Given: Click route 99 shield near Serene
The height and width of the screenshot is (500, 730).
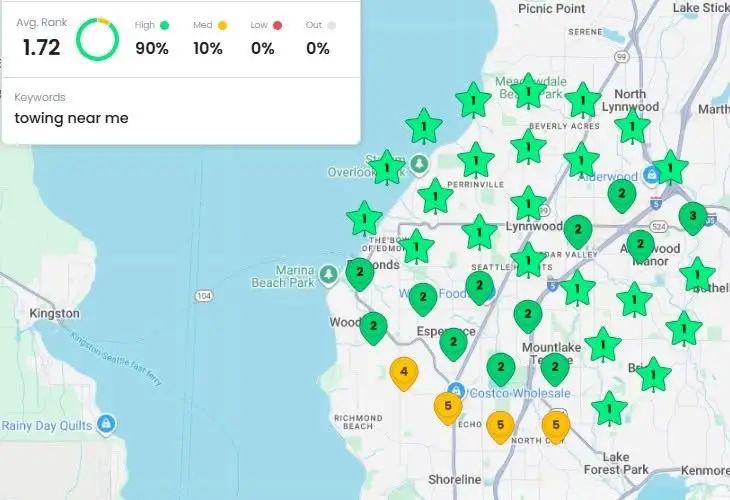Looking at the screenshot, I should (622, 57).
